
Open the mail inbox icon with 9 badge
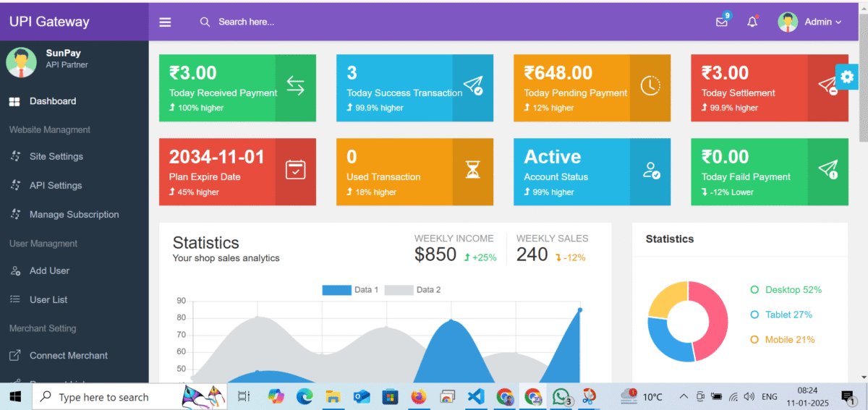[722, 21]
